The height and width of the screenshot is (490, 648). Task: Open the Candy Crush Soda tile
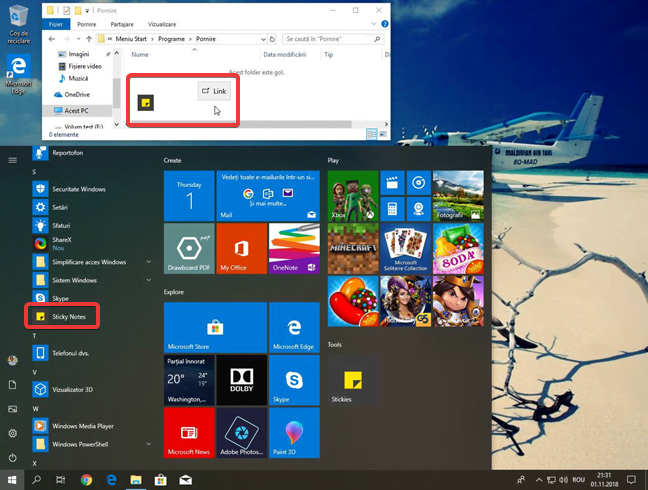[458, 248]
